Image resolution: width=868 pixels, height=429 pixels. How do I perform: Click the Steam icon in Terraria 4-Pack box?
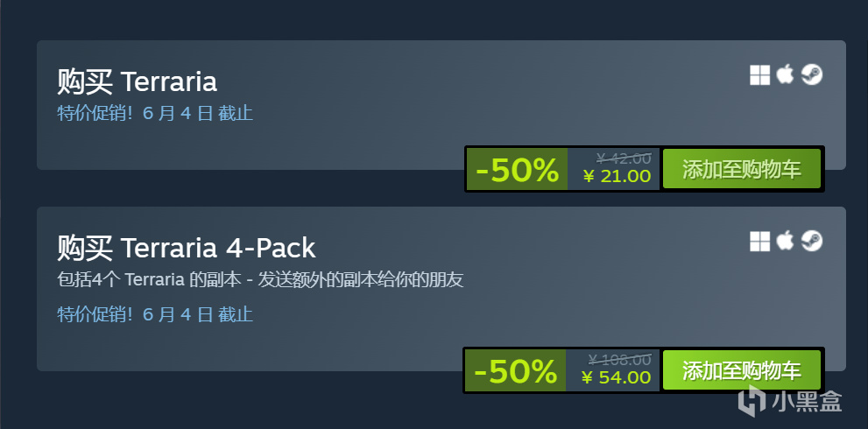[x=812, y=242]
